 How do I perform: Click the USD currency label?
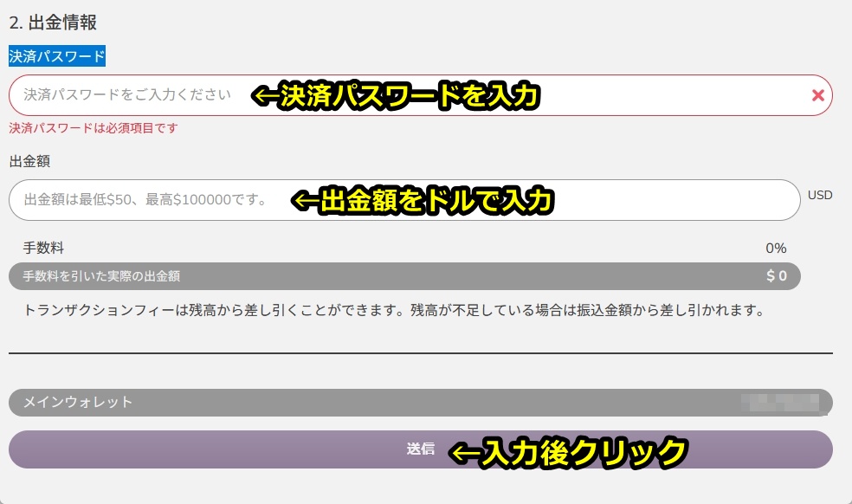point(820,195)
